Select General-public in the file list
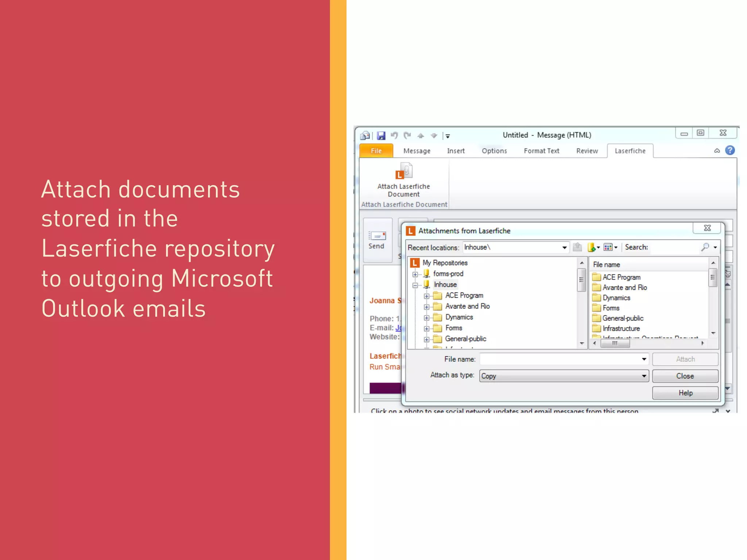 point(623,318)
